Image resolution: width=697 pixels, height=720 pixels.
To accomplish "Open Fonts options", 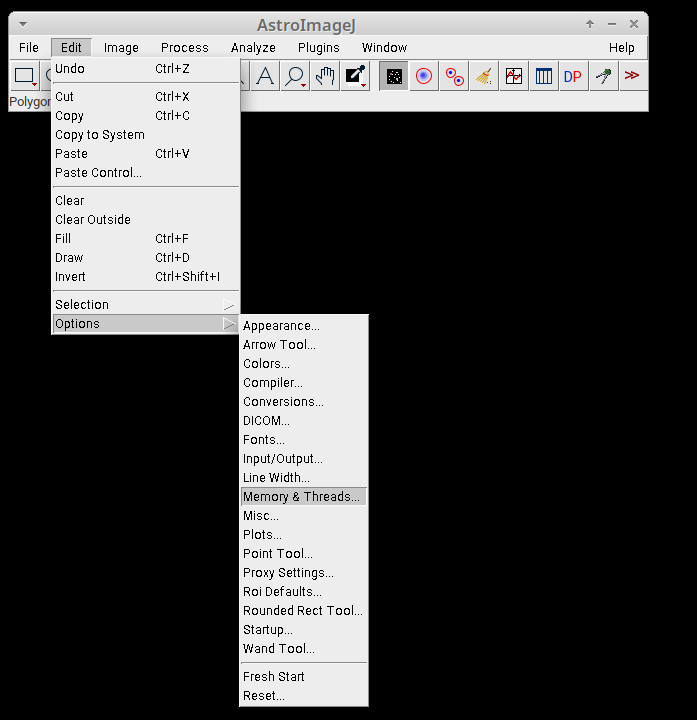I will [x=304, y=440].
